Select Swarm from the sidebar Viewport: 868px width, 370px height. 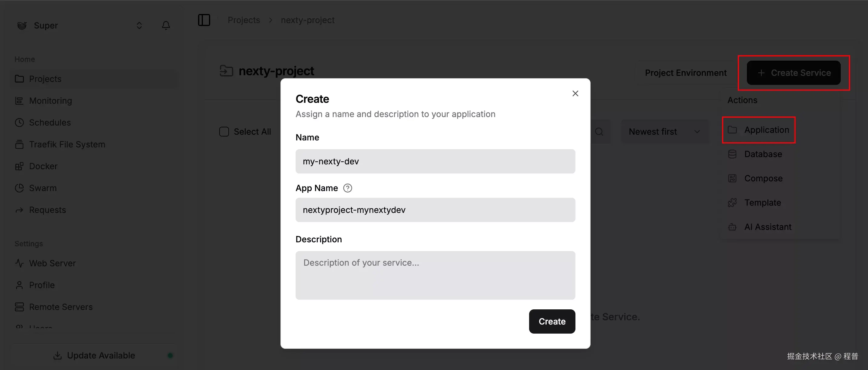click(43, 188)
